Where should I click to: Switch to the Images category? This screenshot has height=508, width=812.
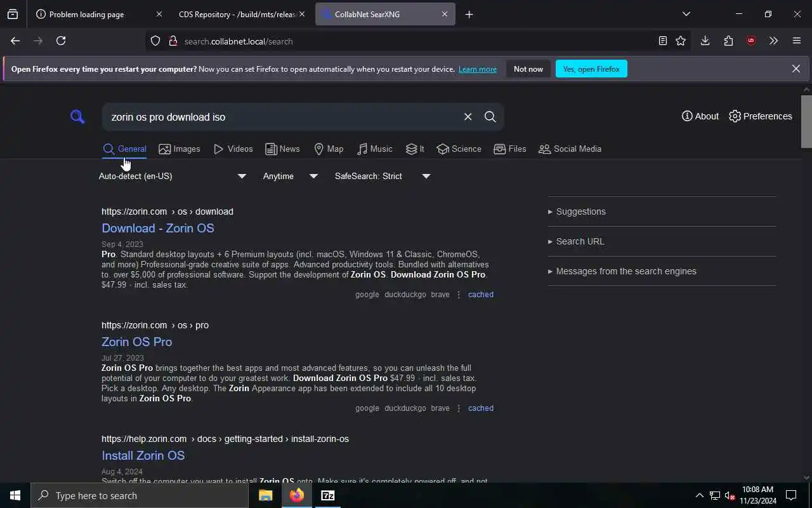coord(180,149)
